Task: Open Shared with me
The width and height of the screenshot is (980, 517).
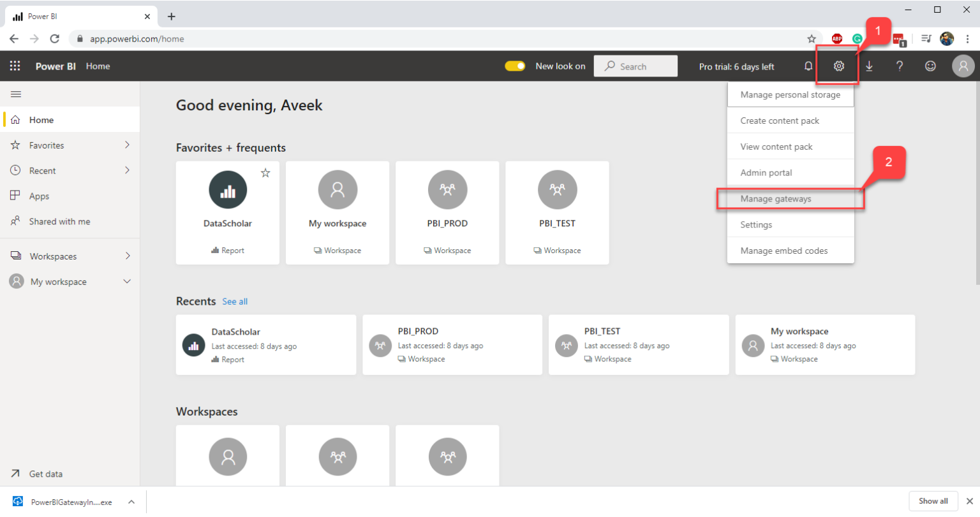Action: [x=70, y=222]
